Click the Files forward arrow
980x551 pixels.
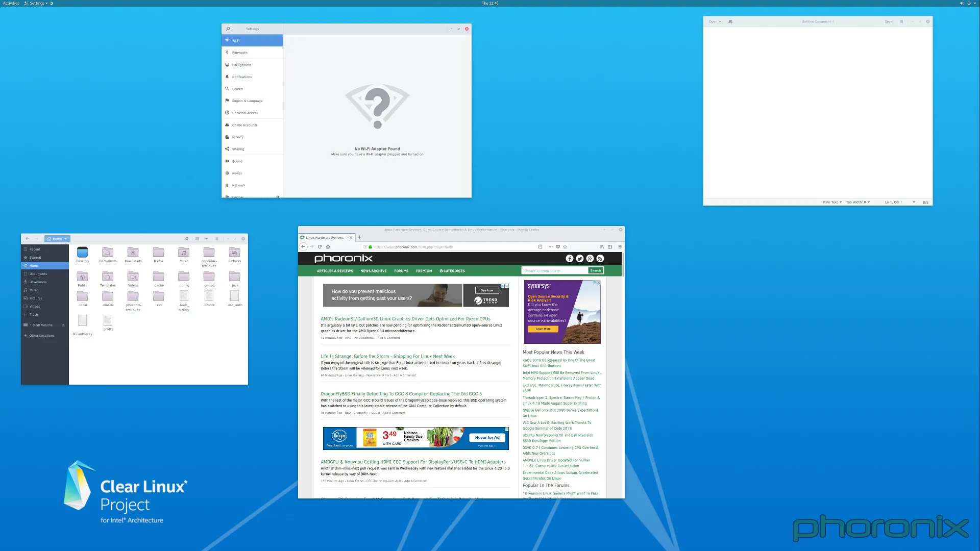pos(37,239)
